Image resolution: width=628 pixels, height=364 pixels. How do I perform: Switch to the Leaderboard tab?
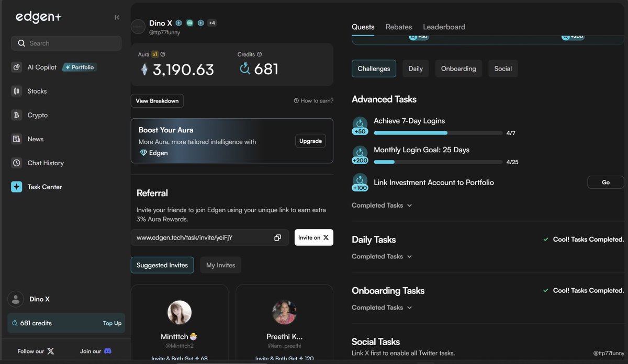click(x=444, y=27)
